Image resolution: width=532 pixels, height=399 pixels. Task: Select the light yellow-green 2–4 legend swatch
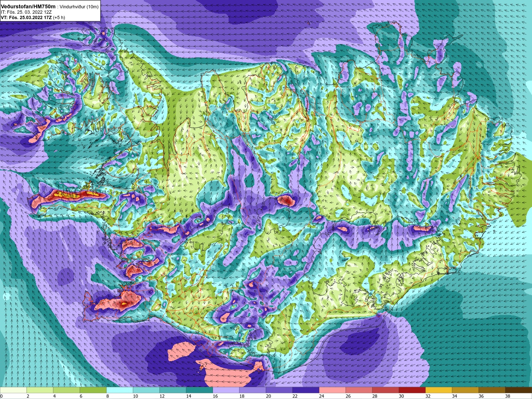click(40, 390)
